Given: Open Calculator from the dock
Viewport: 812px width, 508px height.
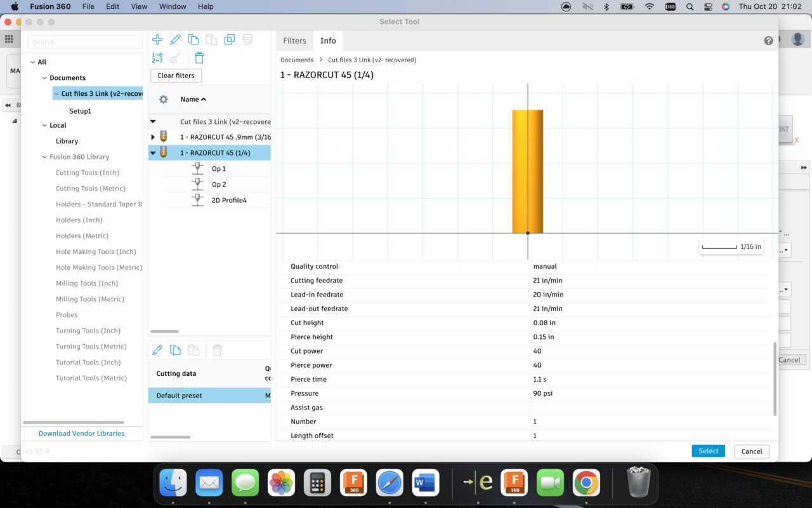Looking at the screenshot, I should 317,483.
